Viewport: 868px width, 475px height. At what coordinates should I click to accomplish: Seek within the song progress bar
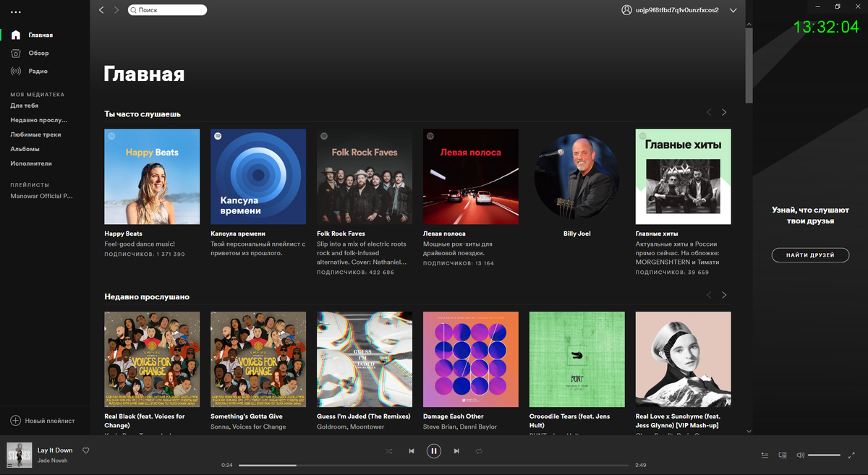click(x=434, y=465)
